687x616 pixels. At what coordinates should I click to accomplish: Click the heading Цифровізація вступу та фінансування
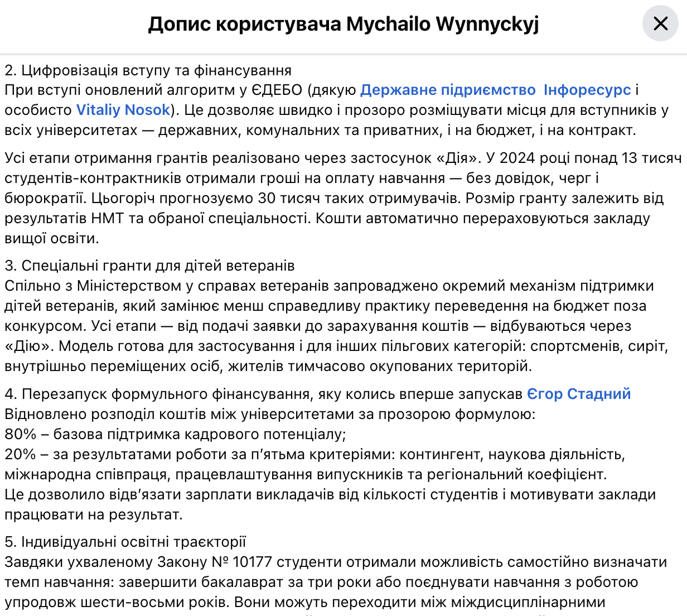point(148,70)
